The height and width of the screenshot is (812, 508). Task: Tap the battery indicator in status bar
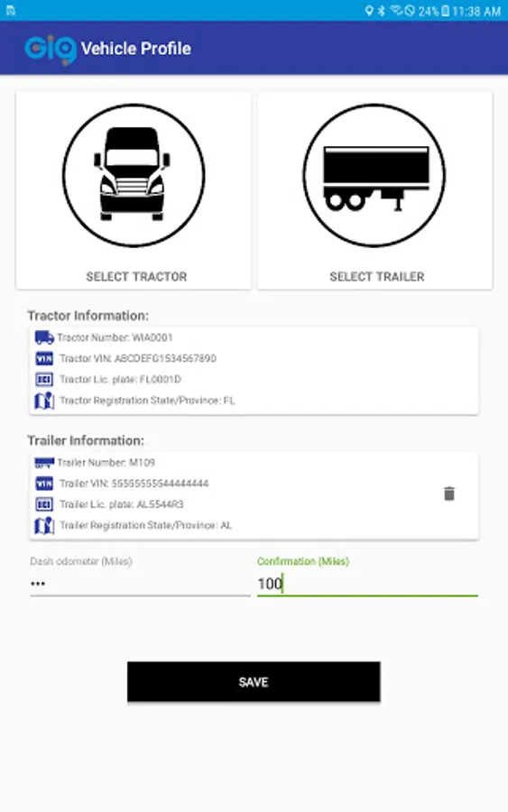point(446,11)
